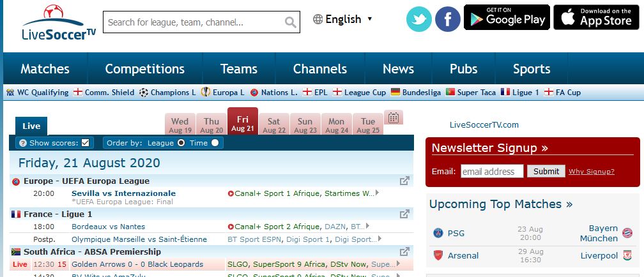Open the Why Signup? link
The width and height of the screenshot is (644, 277).
point(592,172)
